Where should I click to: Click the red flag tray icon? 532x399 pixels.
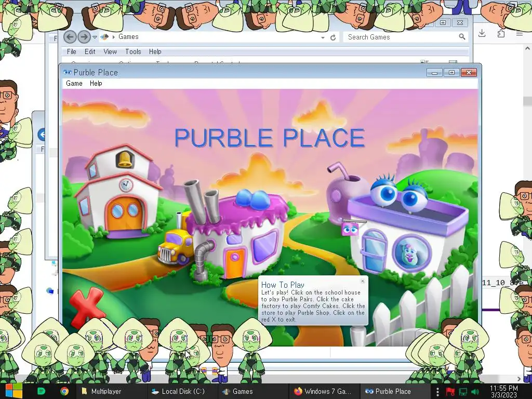(450, 392)
